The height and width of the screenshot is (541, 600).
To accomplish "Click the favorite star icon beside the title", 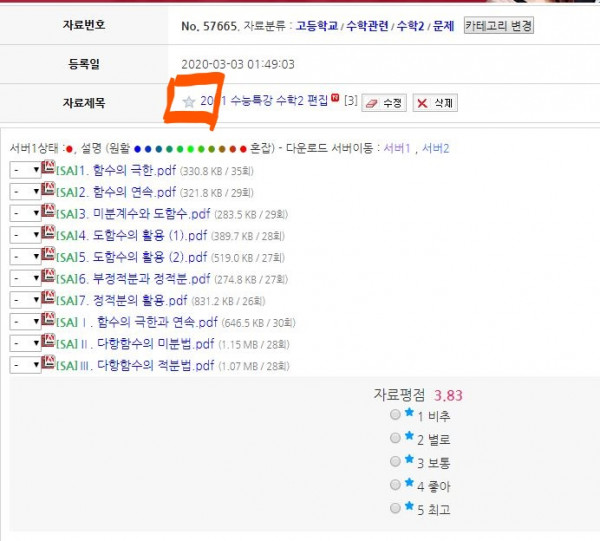I will pos(189,101).
